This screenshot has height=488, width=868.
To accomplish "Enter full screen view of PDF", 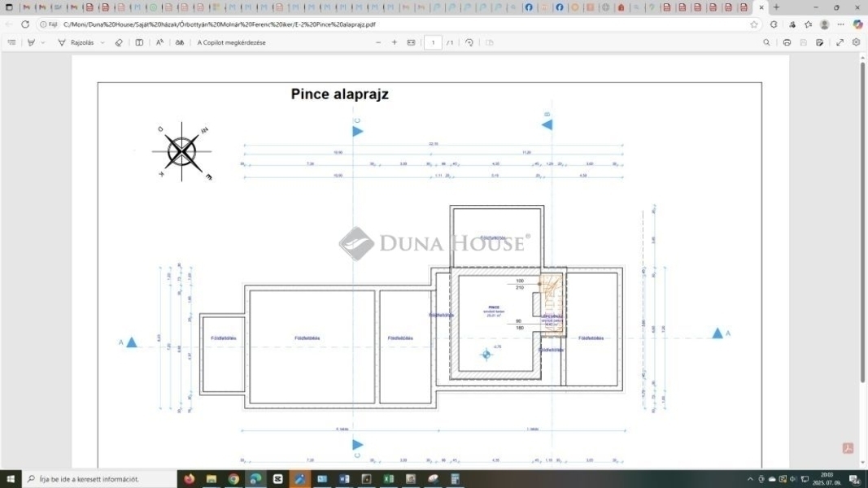I will [x=840, y=42].
